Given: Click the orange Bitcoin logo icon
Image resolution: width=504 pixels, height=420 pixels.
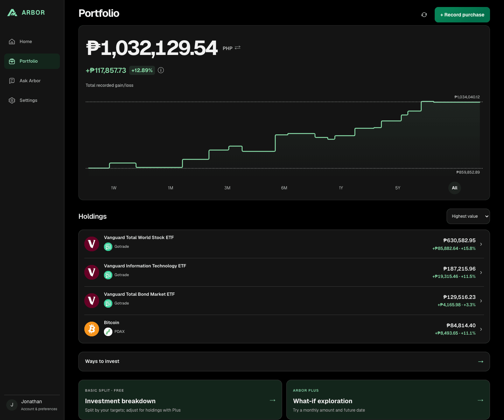Looking at the screenshot, I should (92, 329).
